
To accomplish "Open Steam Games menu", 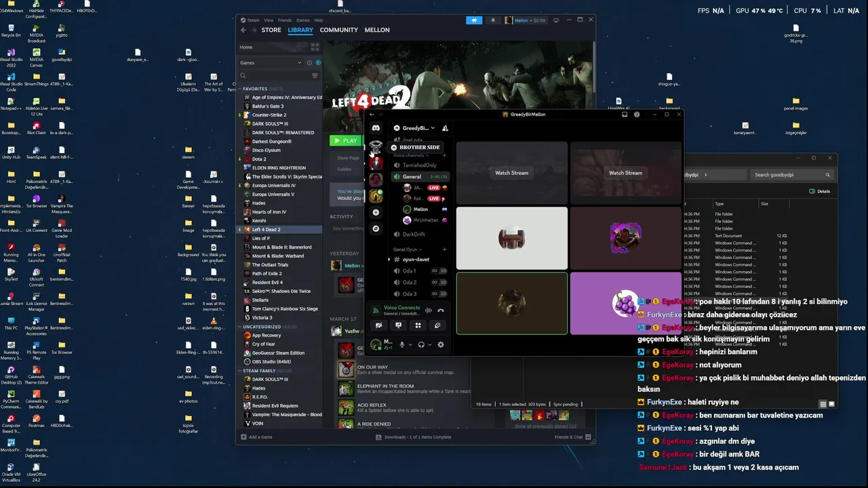I will (x=303, y=20).
